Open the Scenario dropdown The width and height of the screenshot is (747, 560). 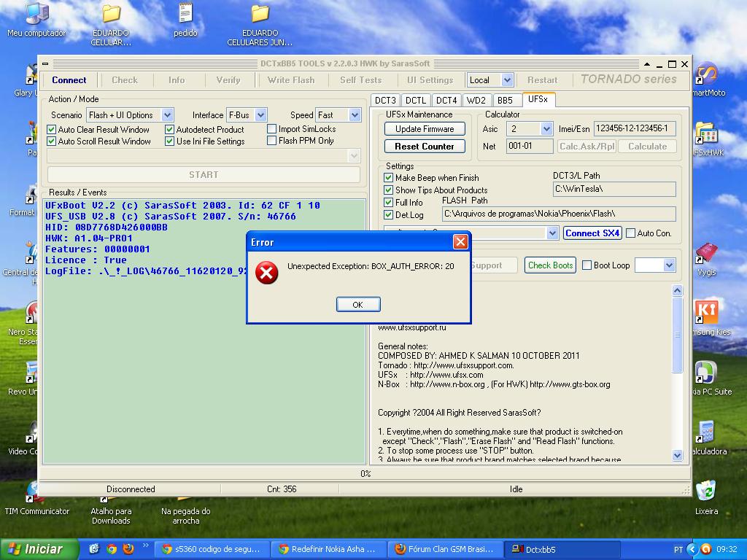point(167,114)
